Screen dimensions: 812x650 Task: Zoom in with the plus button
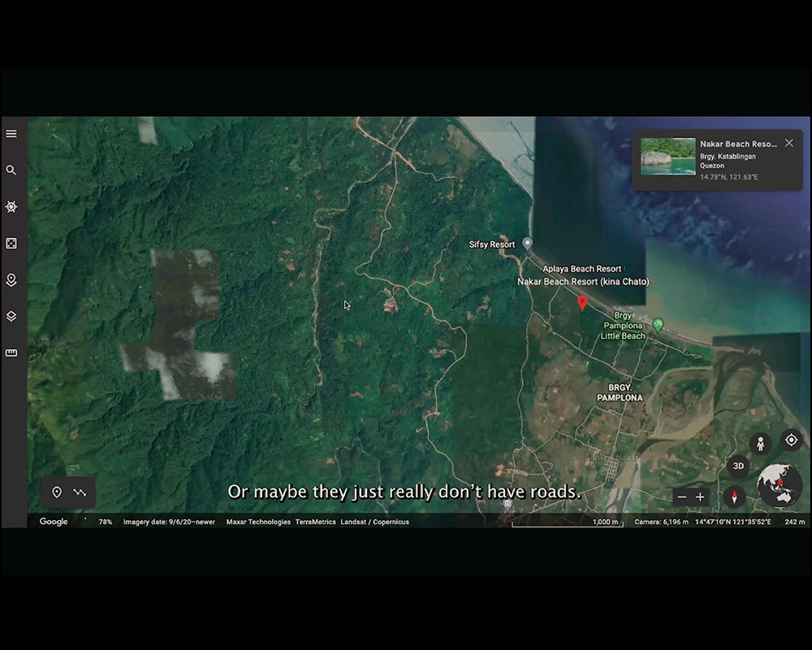pyautogui.click(x=701, y=497)
